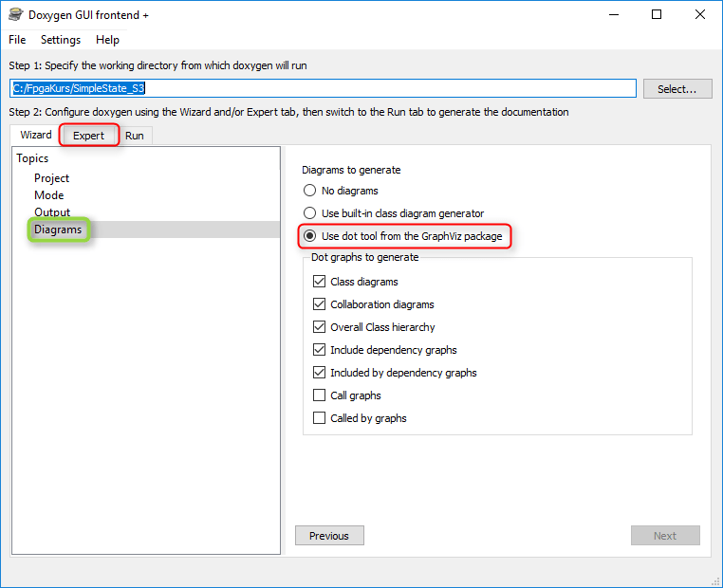723x588 pixels.
Task: Disable Collaboration diagrams checkbox
Action: [320, 304]
